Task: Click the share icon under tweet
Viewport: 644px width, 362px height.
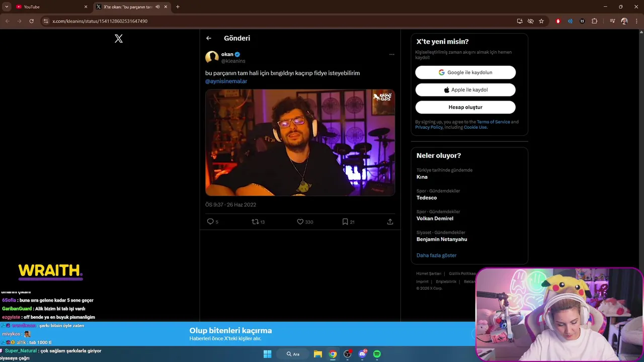Action: [390, 222]
